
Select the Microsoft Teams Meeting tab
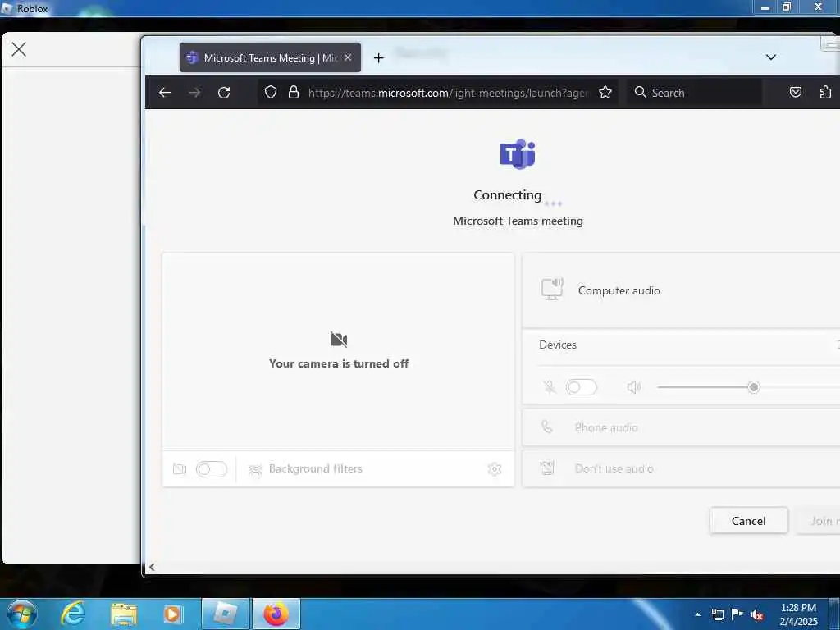click(x=270, y=57)
